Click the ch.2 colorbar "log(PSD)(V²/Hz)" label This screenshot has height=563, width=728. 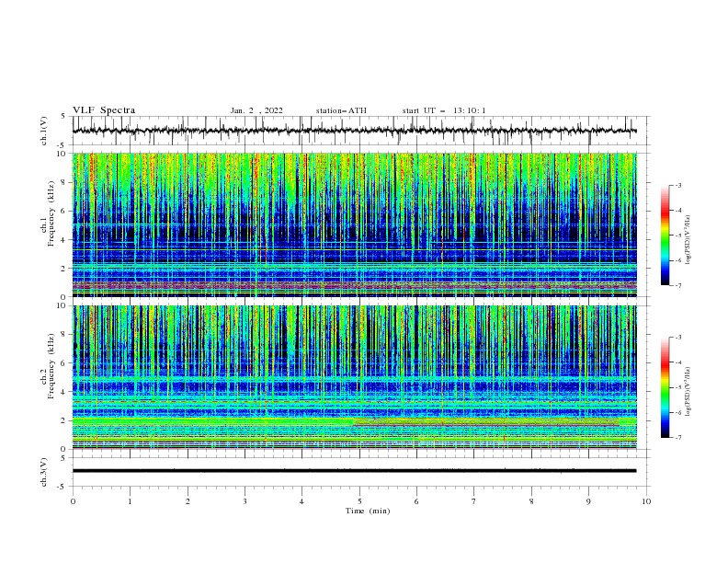pos(688,392)
